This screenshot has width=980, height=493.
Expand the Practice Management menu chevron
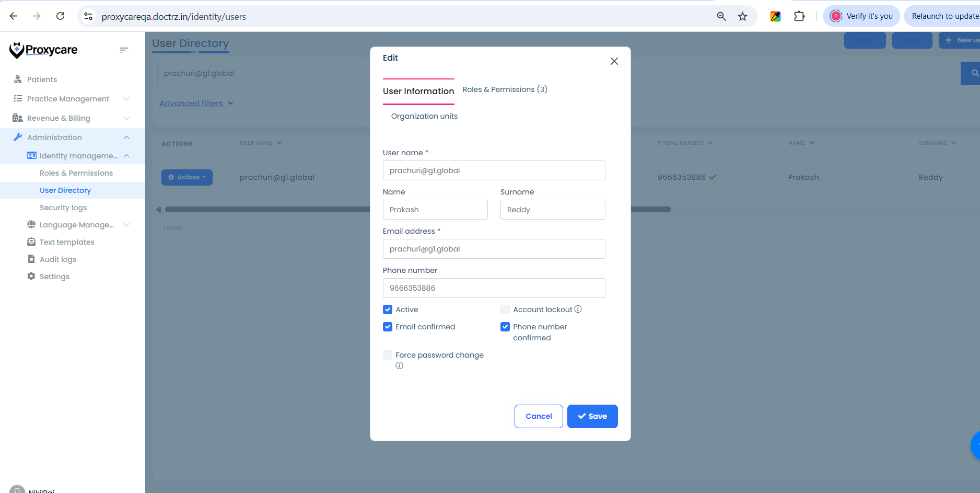point(126,99)
